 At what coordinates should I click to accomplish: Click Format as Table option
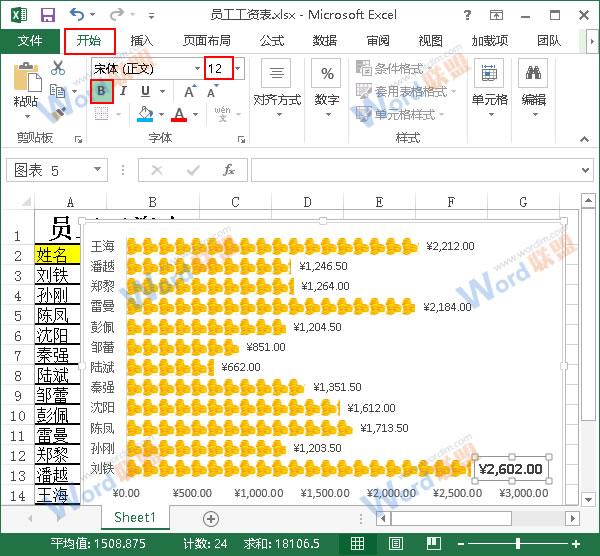coord(405,91)
